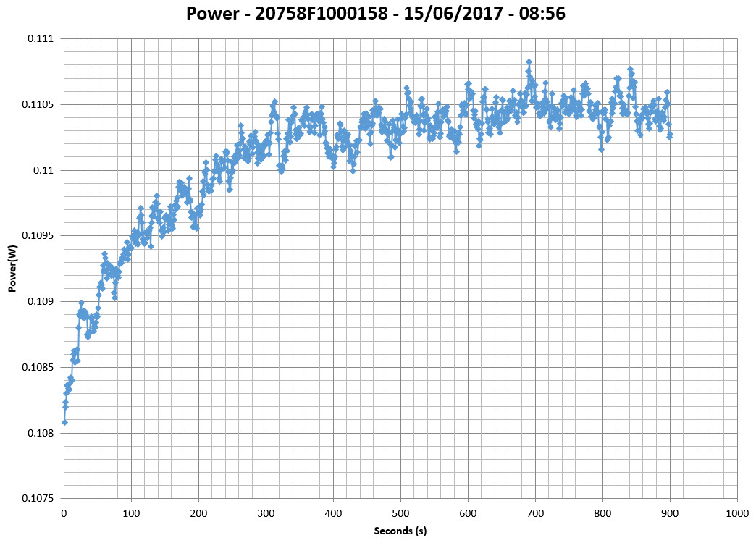Select the 'Power(W)' vertical axis title
Image resolution: width=756 pixels, height=543 pixels.
(12, 268)
